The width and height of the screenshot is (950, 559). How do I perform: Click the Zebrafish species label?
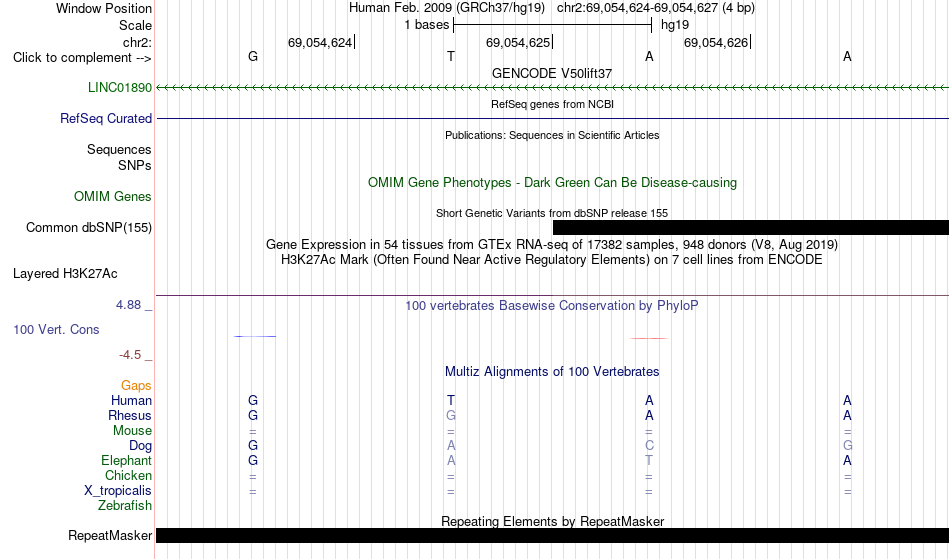(125, 505)
